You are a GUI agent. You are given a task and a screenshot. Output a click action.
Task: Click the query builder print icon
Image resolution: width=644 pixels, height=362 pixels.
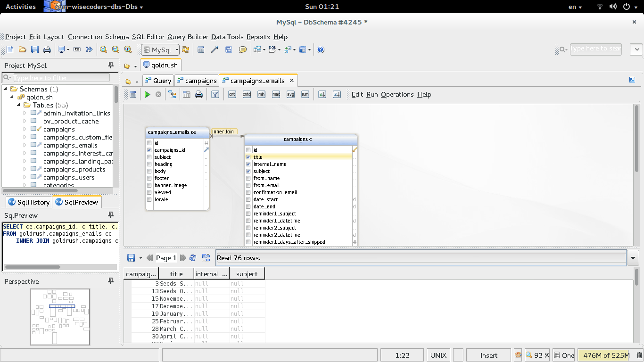[199, 94]
